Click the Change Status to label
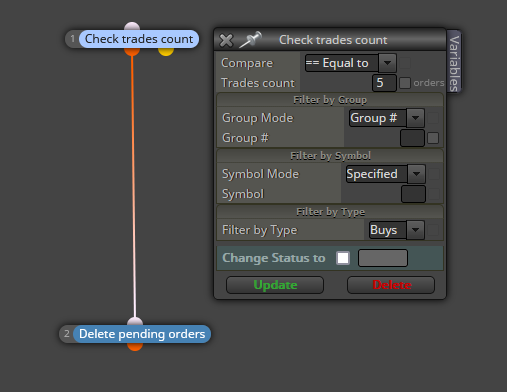This screenshot has height=392, width=507. point(274,258)
